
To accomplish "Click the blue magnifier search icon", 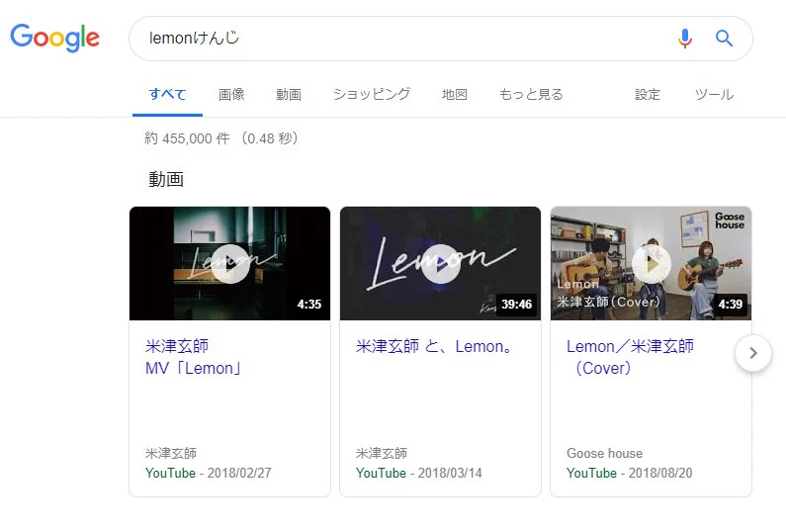I will [724, 39].
